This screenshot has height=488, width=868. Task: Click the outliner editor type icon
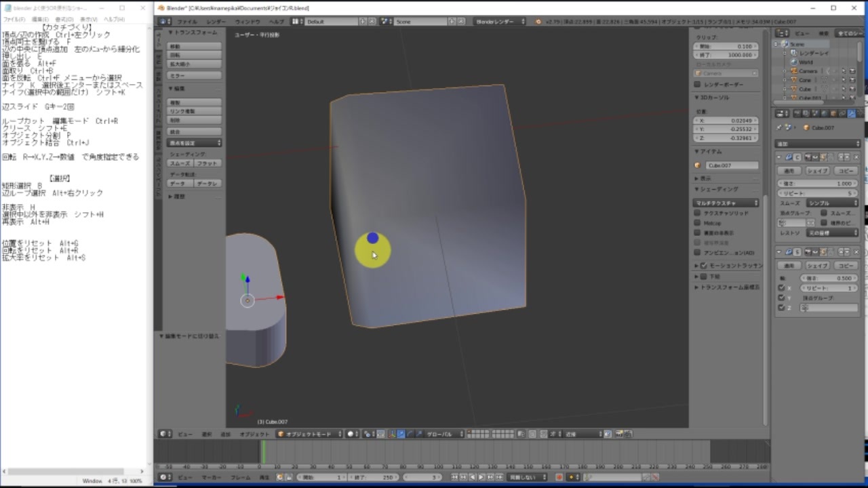(x=781, y=33)
